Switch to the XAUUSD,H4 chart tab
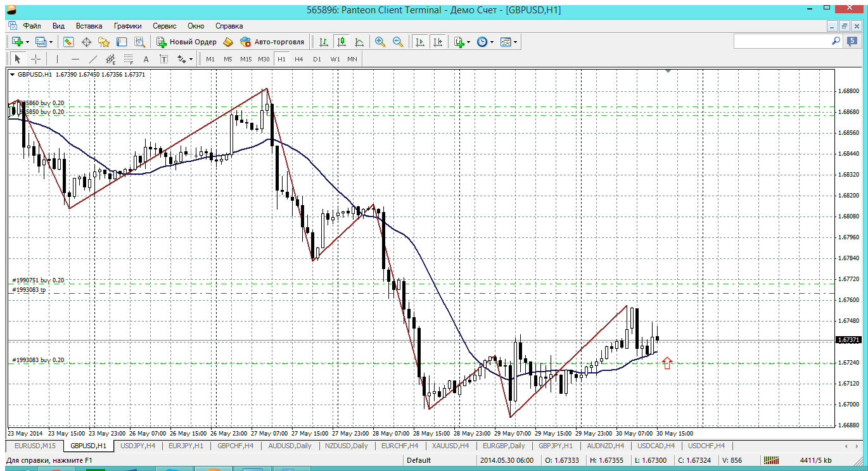This screenshot has width=868, height=471. click(x=450, y=446)
